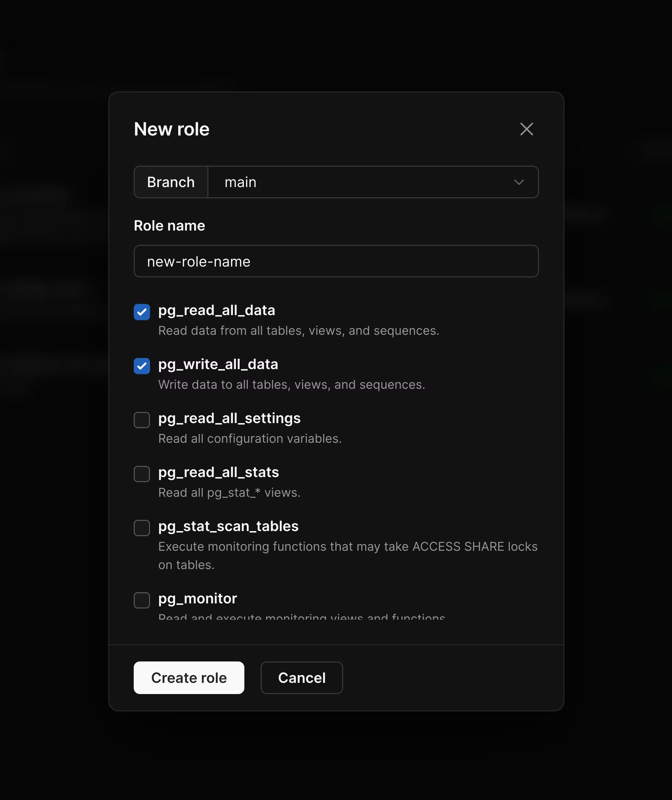Click the pg_write_all_data label text
672x800 pixels.
click(219, 364)
